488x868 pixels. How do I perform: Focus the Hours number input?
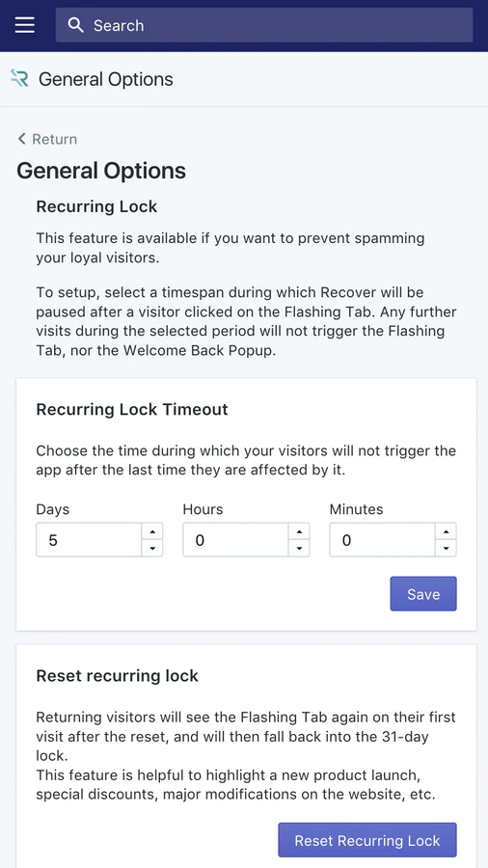[236, 540]
